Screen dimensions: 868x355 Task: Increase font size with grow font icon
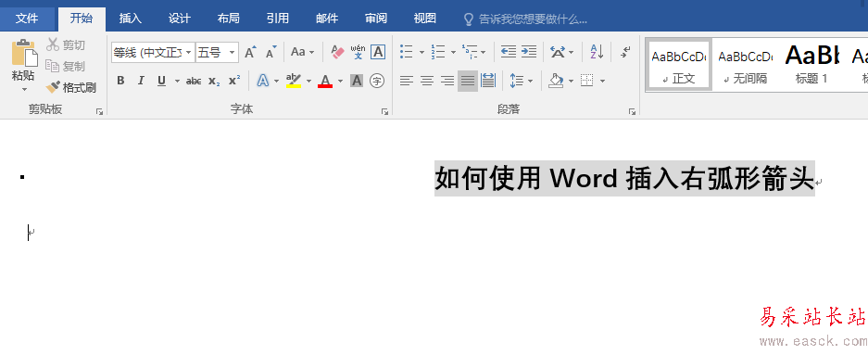point(250,53)
